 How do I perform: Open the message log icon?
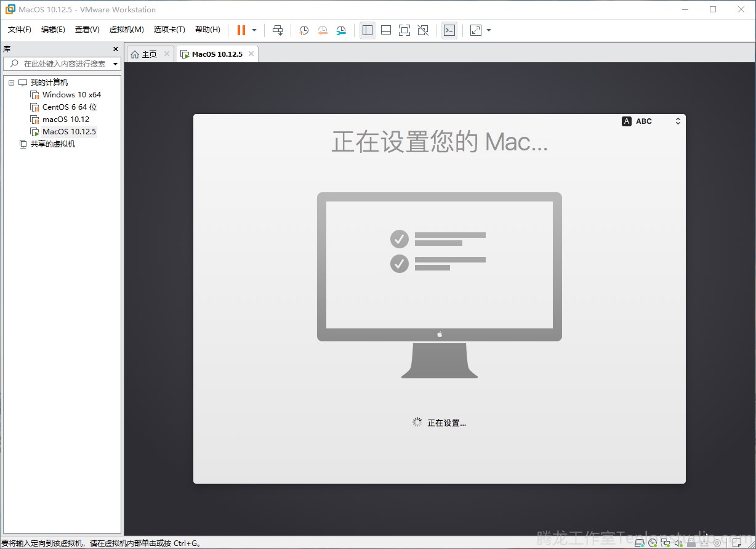[737, 543]
